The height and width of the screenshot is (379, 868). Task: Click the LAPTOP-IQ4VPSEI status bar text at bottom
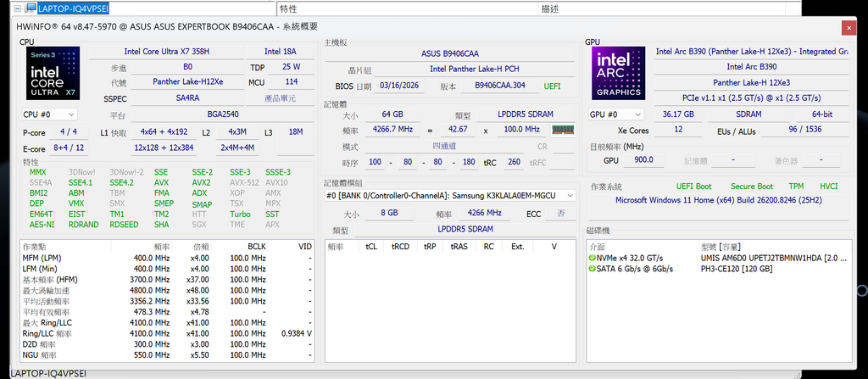coord(48,374)
